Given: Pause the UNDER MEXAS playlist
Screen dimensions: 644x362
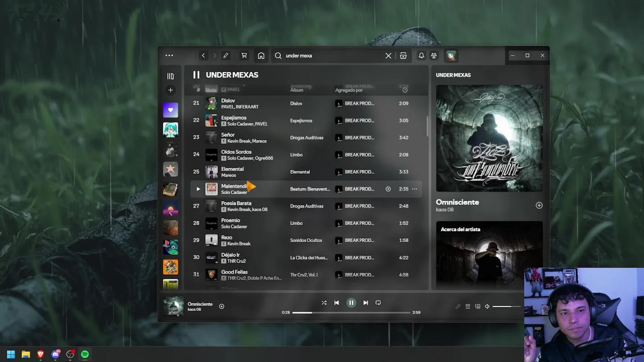Looking at the screenshot, I should (196, 75).
